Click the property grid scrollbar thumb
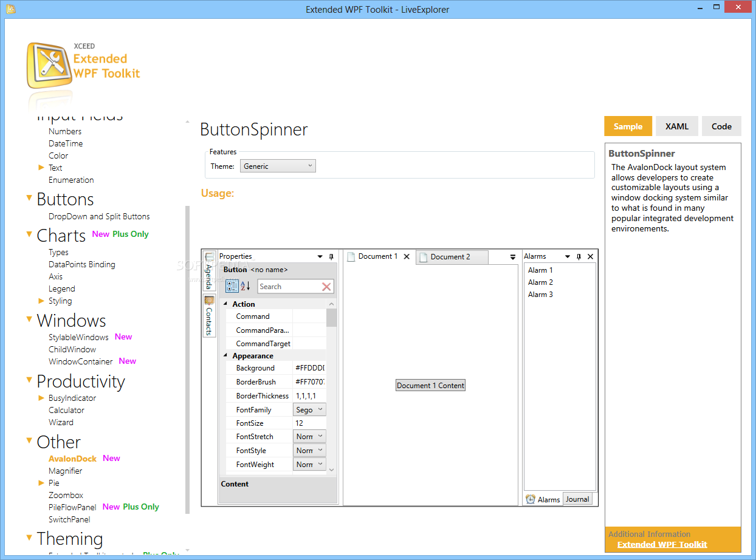The image size is (756, 560). tap(331, 318)
